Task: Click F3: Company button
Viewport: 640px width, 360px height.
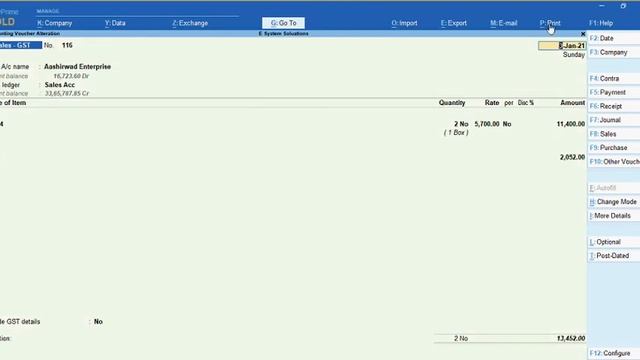Action: point(613,52)
